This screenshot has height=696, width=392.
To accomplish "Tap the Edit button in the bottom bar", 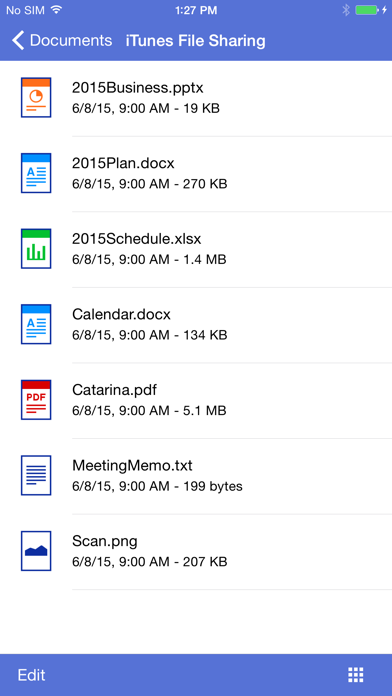I will pos(32,675).
